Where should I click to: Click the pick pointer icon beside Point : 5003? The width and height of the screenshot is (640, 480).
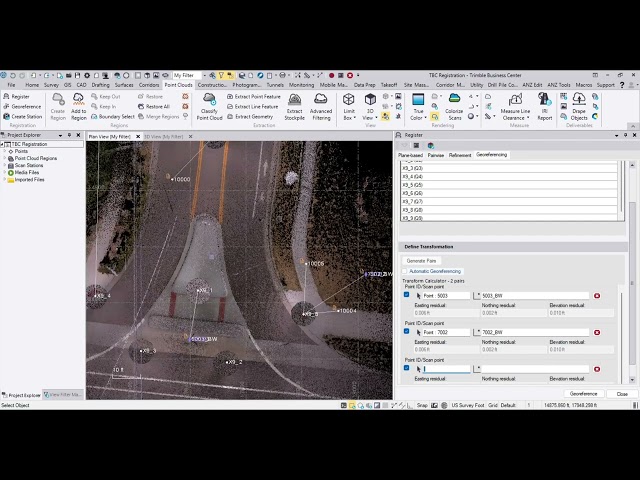(418, 296)
